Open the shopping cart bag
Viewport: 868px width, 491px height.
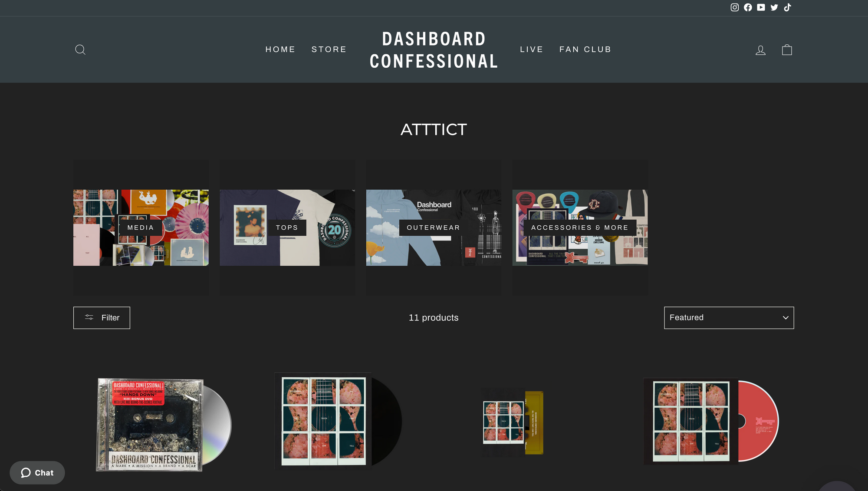point(787,50)
